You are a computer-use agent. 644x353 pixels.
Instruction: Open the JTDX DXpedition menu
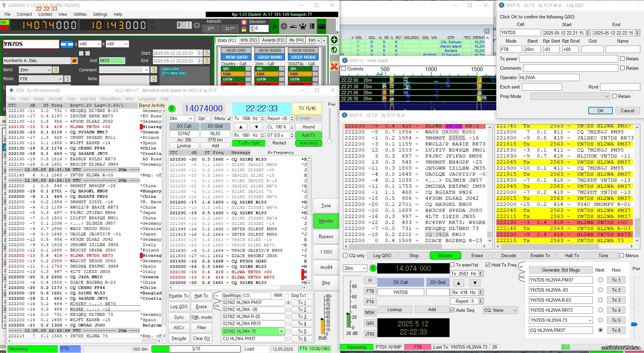tap(110, 99)
